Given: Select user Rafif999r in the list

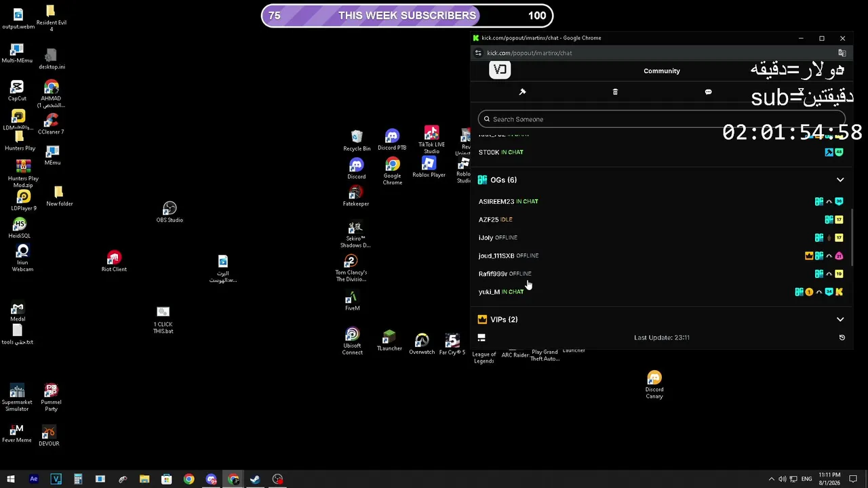Looking at the screenshot, I should coord(493,274).
